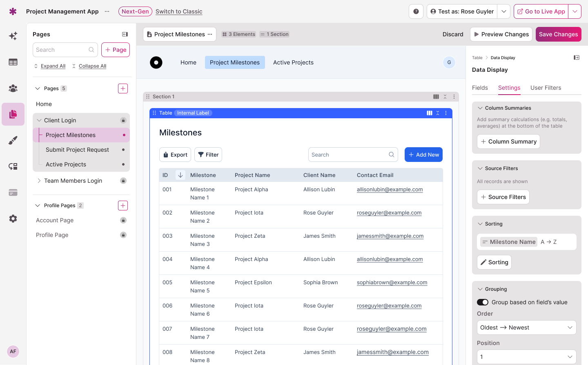Click the Milestones table search field
Screen dimensions: 588x365
[x=349, y=155]
